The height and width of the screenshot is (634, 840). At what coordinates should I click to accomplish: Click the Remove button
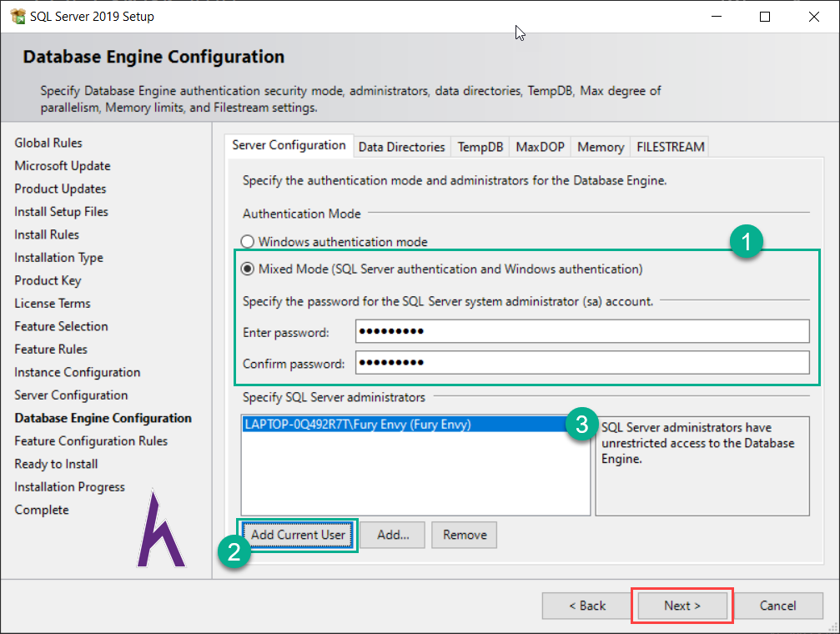point(465,535)
